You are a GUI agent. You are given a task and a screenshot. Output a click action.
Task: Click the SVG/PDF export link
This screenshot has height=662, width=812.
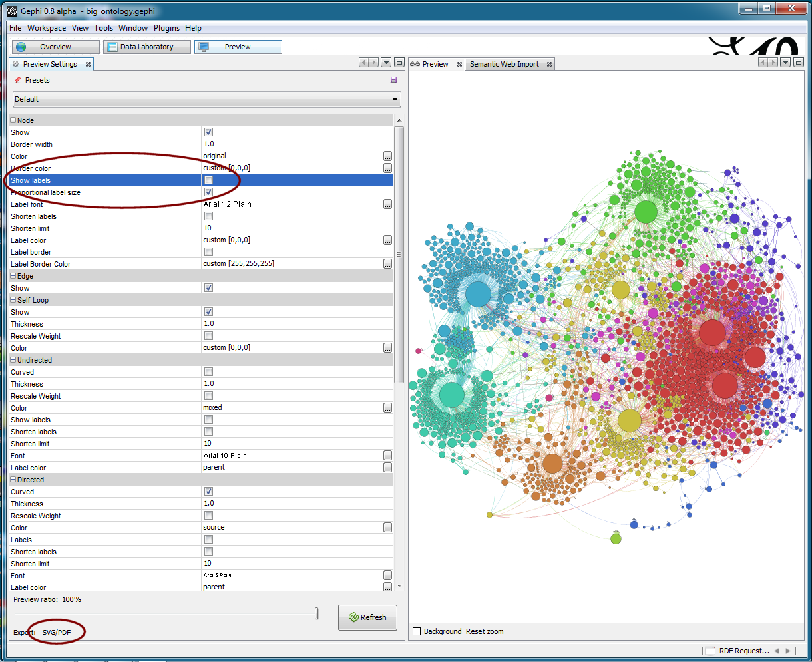[57, 632]
